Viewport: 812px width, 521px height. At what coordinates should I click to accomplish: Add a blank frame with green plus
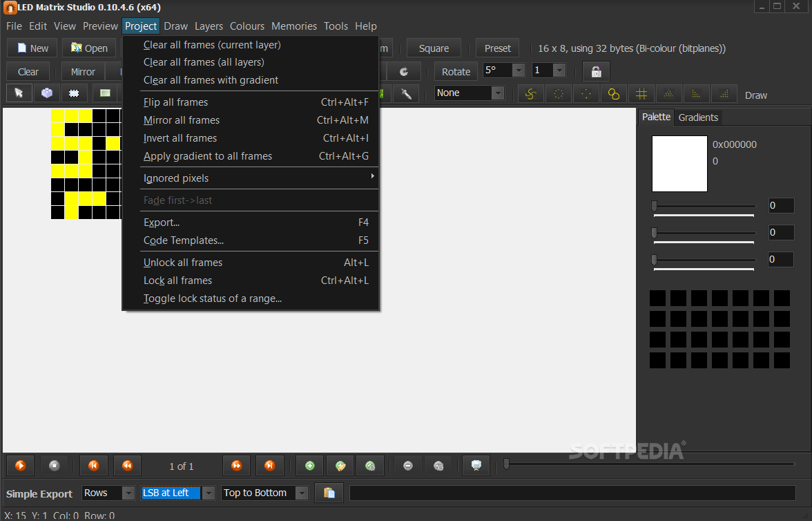pos(309,466)
